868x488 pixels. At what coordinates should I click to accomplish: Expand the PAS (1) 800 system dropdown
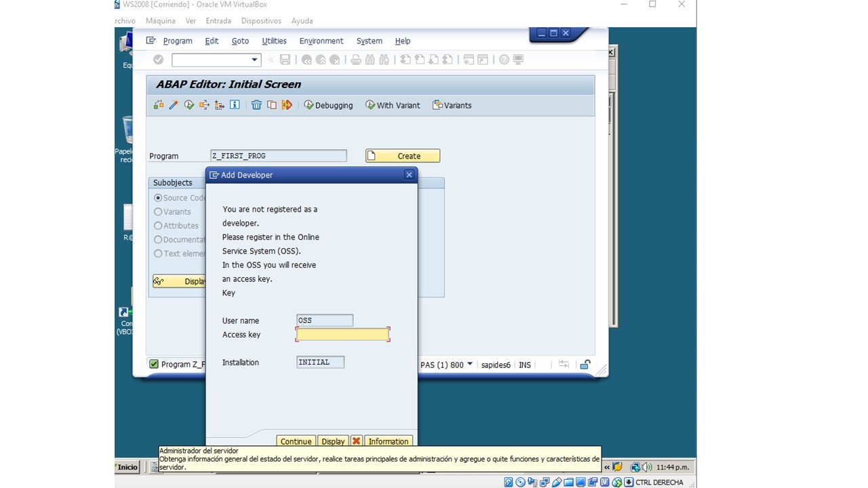pos(469,365)
